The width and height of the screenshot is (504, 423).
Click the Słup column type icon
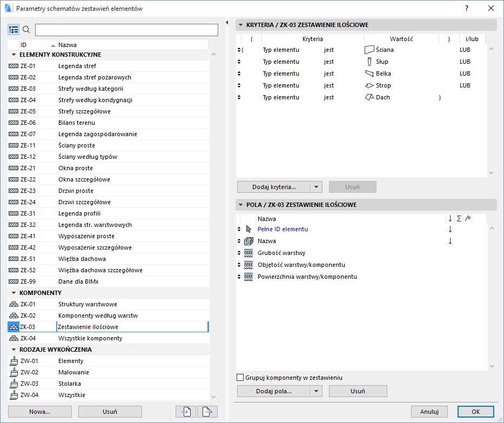369,62
